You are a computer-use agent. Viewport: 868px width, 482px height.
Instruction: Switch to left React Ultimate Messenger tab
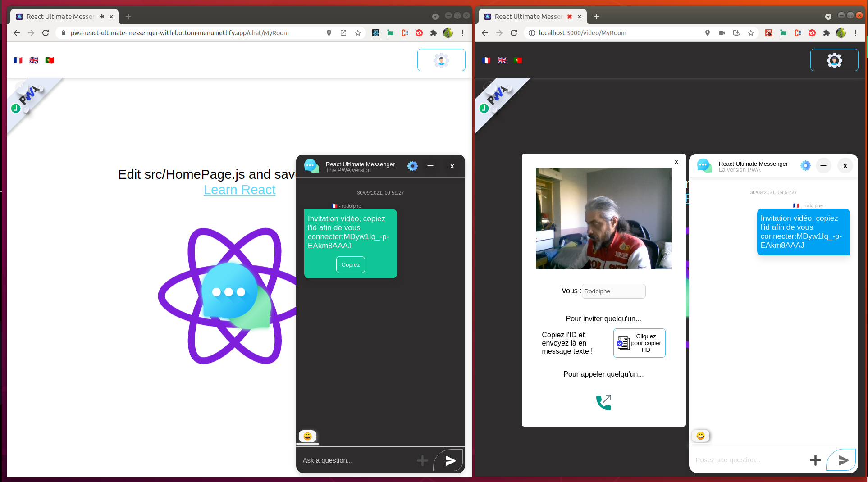[x=60, y=17]
